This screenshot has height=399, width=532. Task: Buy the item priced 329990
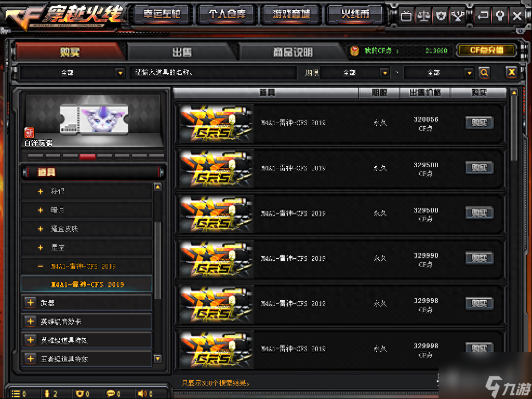[479, 258]
